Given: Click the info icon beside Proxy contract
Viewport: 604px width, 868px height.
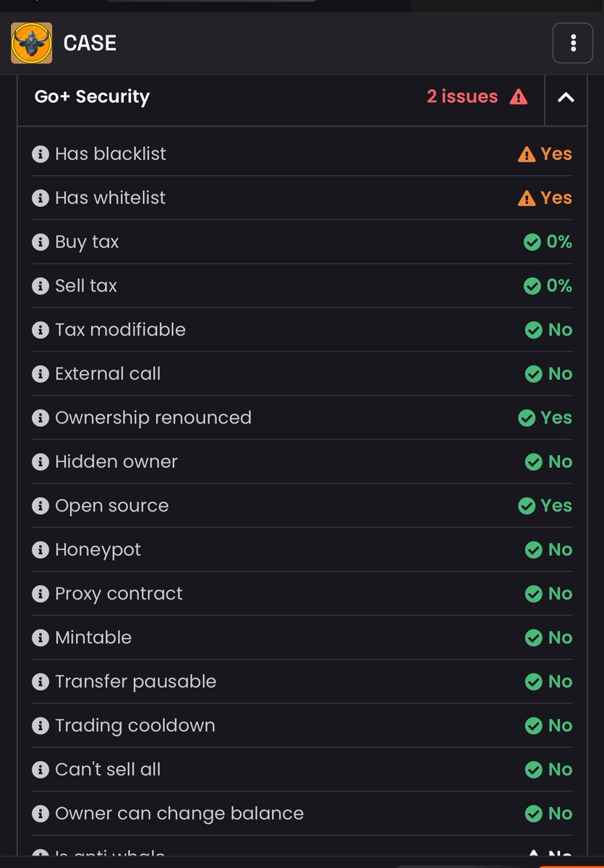Looking at the screenshot, I should point(41,594).
